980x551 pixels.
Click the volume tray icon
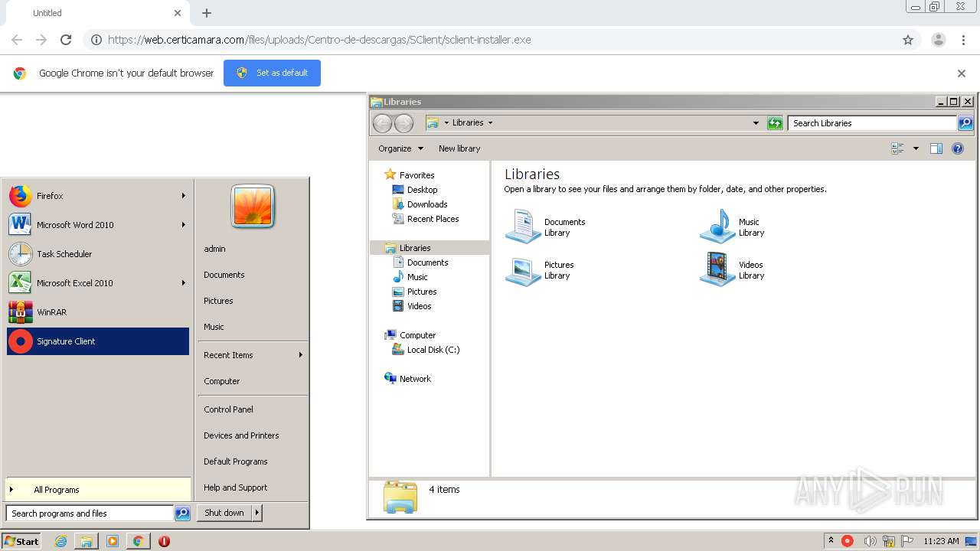pos(870,541)
